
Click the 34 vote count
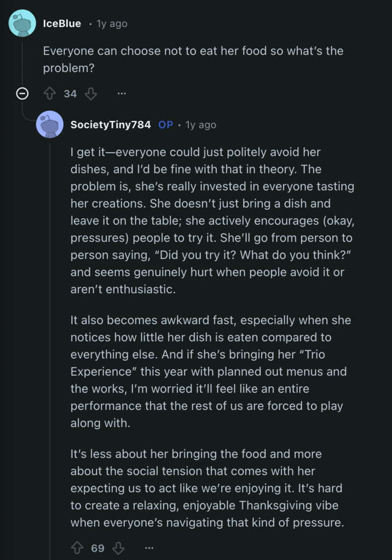point(70,94)
